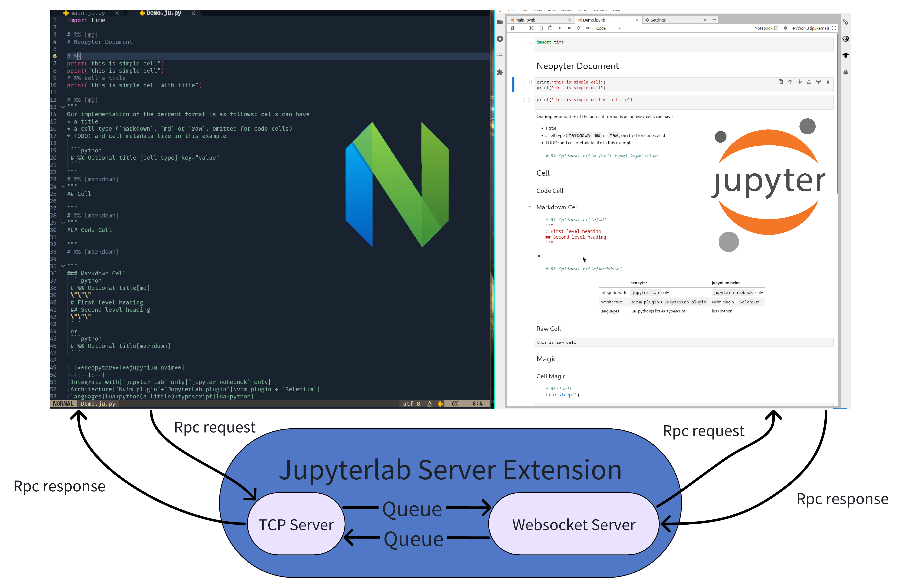Click the NORMAL mode indicator in the Neovim statusline
The height and width of the screenshot is (588, 902).
pos(63,404)
